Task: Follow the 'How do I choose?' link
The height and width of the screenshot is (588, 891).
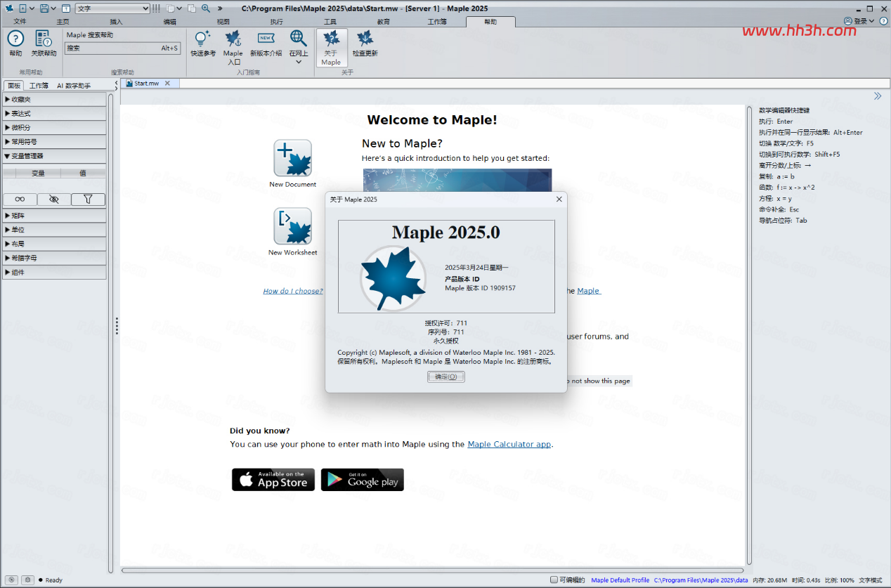Action: tap(293, 291)
